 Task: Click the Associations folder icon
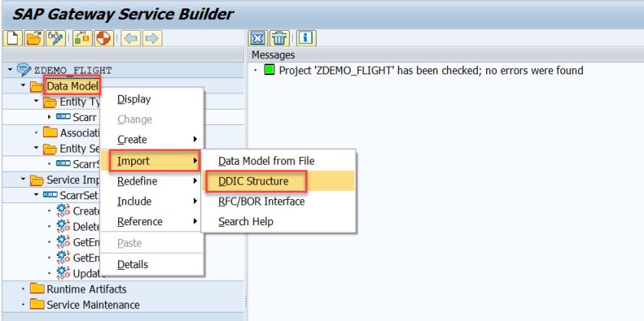[x=50, y=133]
